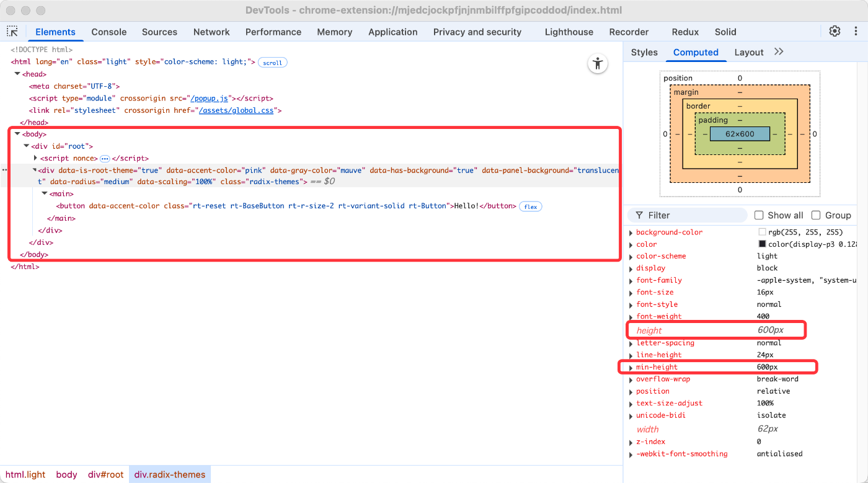
Task: Open the Solid tab
Action: [x=725, y=32]
